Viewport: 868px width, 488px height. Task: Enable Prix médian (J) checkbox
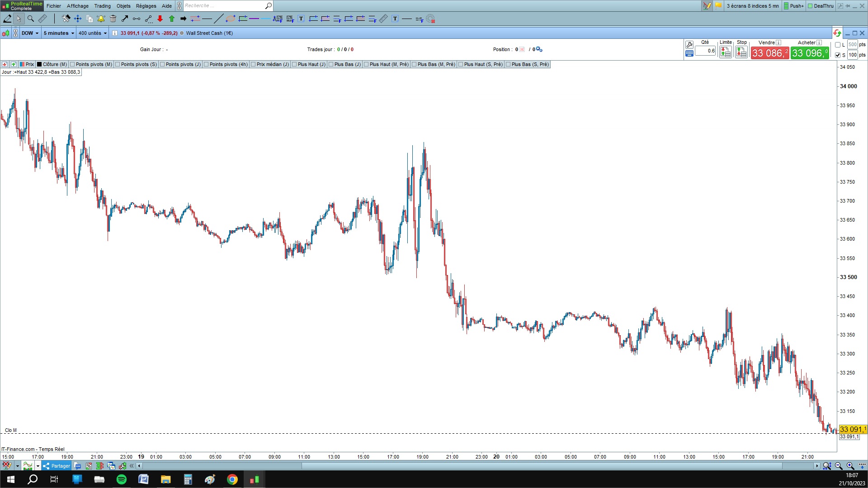pyautogui.click(x=253, y=64)
